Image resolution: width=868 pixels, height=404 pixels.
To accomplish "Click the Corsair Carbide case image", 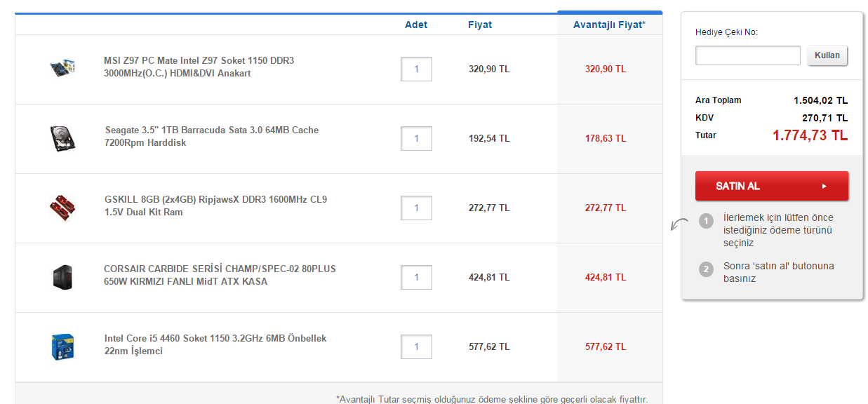I will point(62,276).
